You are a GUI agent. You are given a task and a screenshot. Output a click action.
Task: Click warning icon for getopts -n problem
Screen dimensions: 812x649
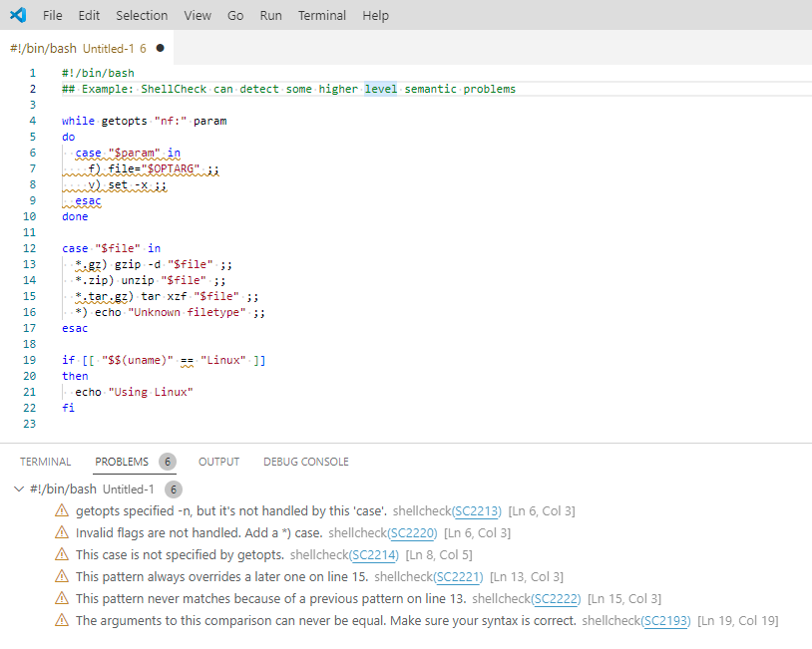point(62,510)
